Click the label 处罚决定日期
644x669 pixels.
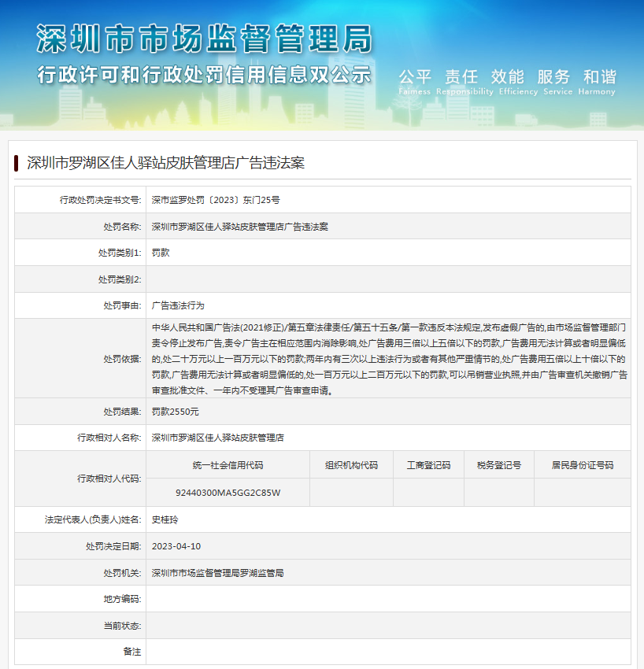pos(113,546)
